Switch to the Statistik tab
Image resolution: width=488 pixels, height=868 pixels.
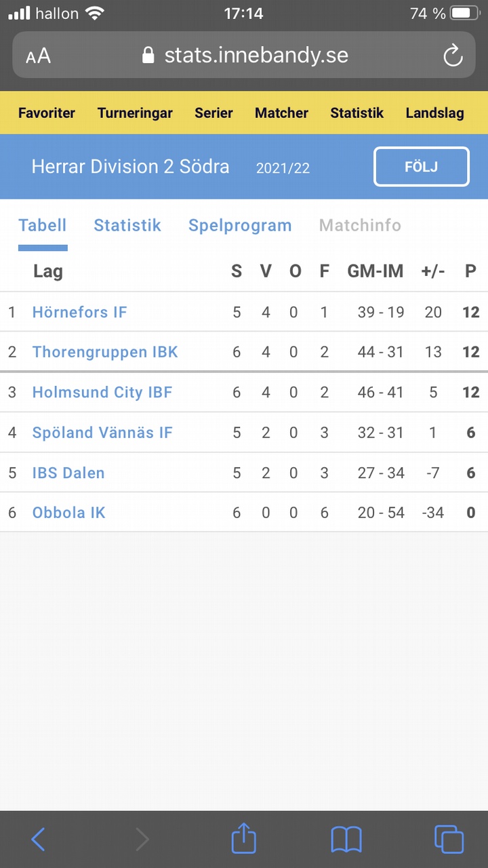point(127,225)
